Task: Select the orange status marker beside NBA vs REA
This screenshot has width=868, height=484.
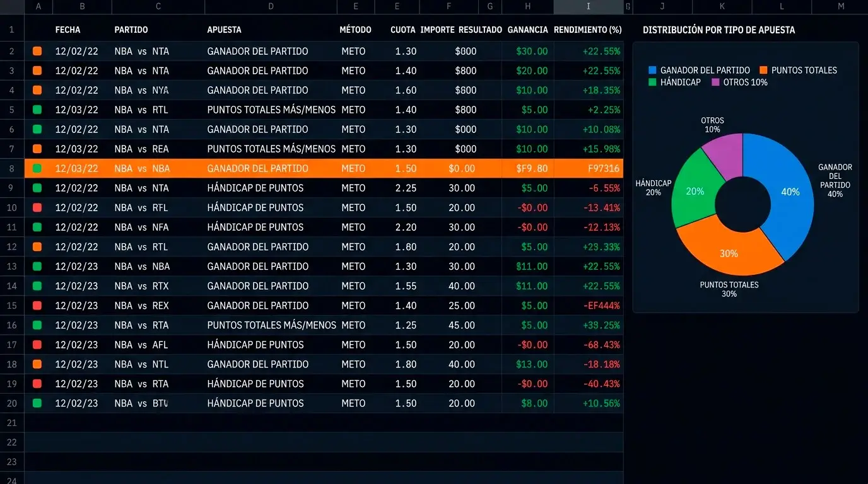Action: (37, 149)
